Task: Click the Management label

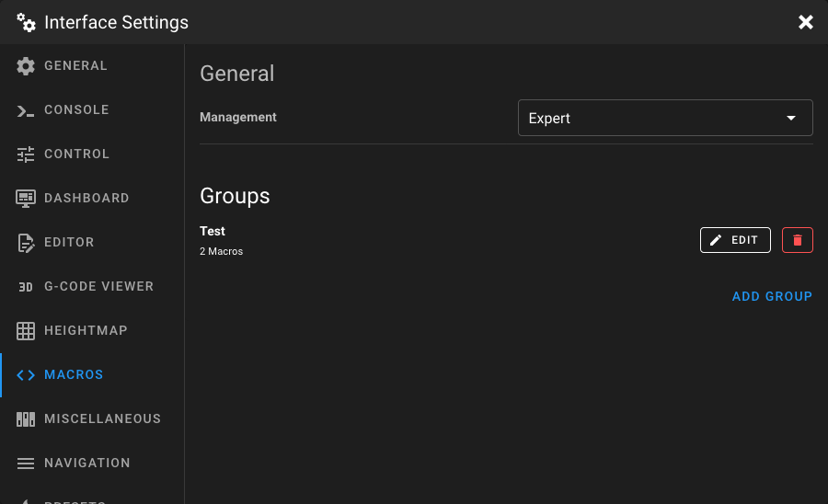Action: pyautogui.click(x=238, y=117)
